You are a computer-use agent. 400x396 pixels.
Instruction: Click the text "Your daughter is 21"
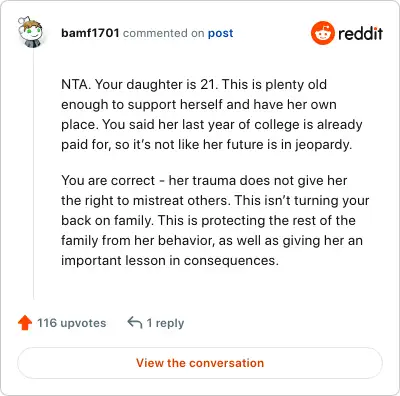[156, 84]
